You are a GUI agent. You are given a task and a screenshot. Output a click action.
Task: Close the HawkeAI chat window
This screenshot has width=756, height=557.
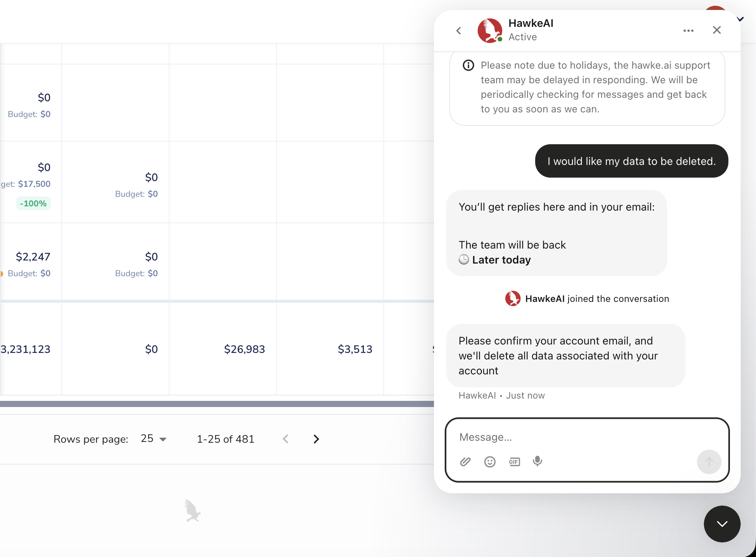(x=717, y=30)
